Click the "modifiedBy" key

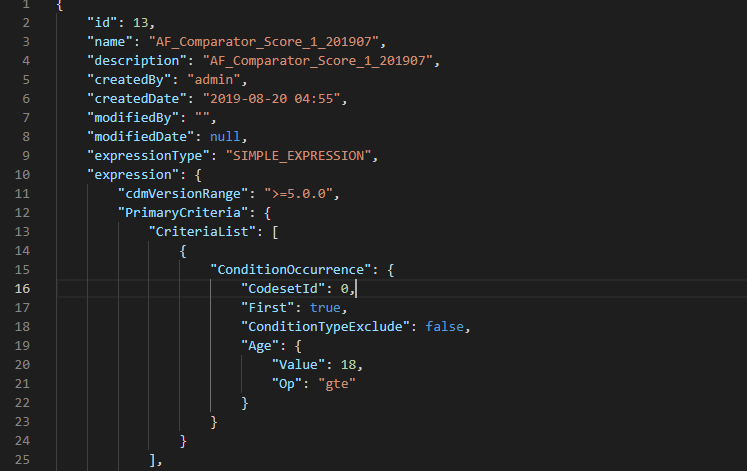click(133, 118)
